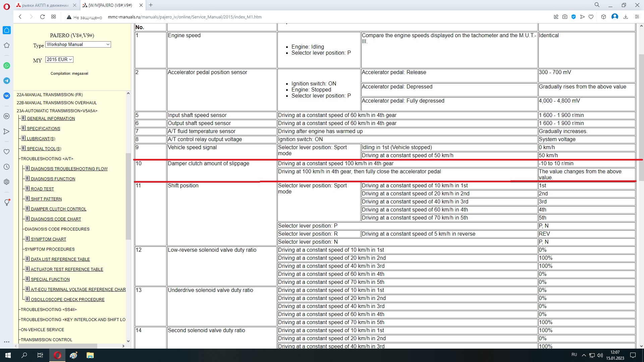Reload the current page
Screen dimensions: 644x362
click(42, 17)
